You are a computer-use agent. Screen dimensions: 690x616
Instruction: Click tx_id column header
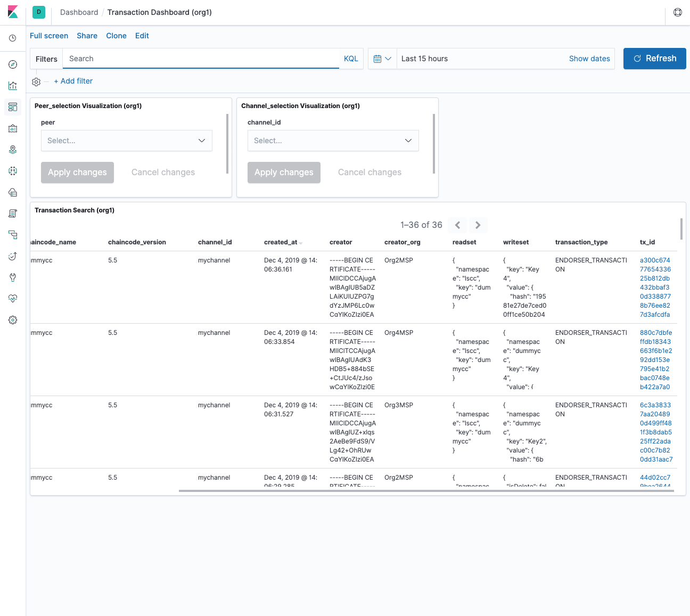click(647, 242)
